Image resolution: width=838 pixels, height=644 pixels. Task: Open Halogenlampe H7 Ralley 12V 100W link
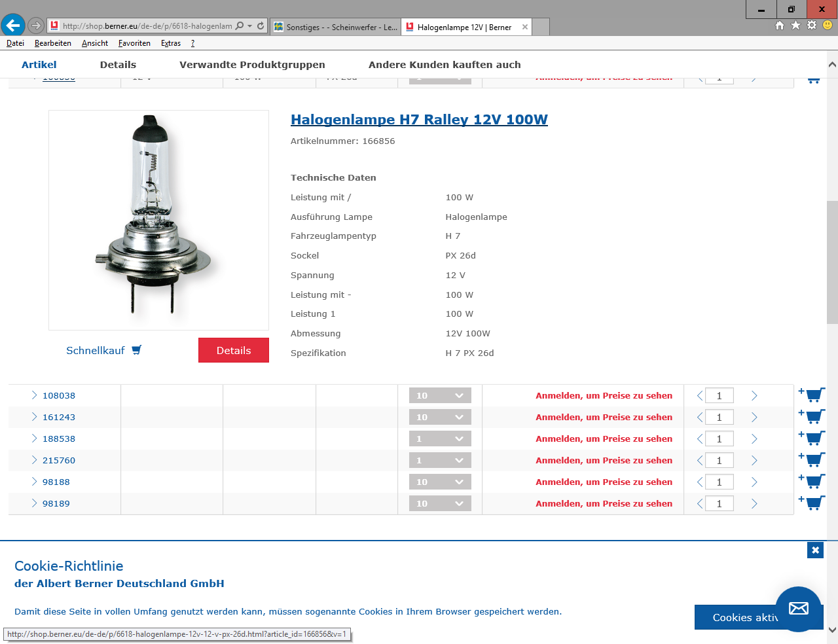[x=419, y=120]
